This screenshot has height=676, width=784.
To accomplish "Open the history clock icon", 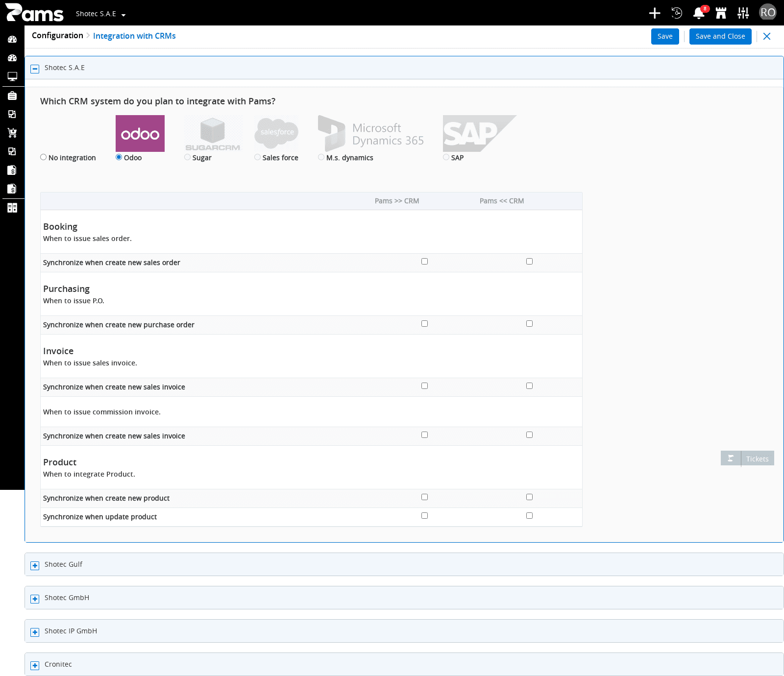I will click(677, 13).
